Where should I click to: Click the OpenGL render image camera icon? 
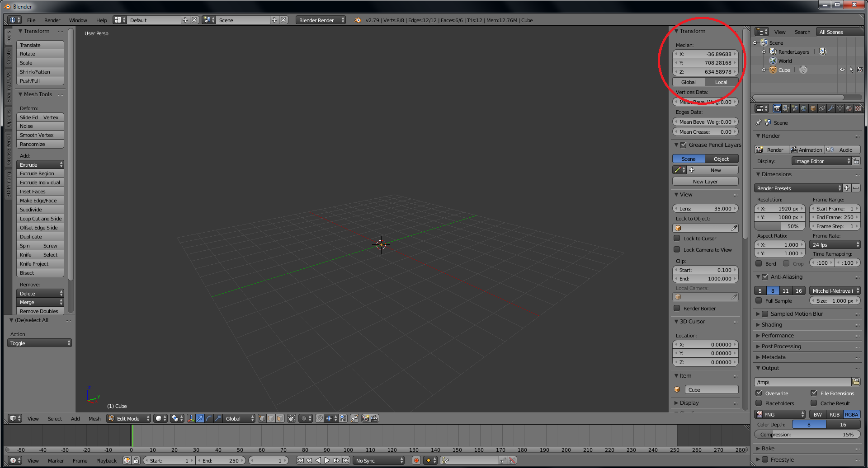[x=366, y=418]
